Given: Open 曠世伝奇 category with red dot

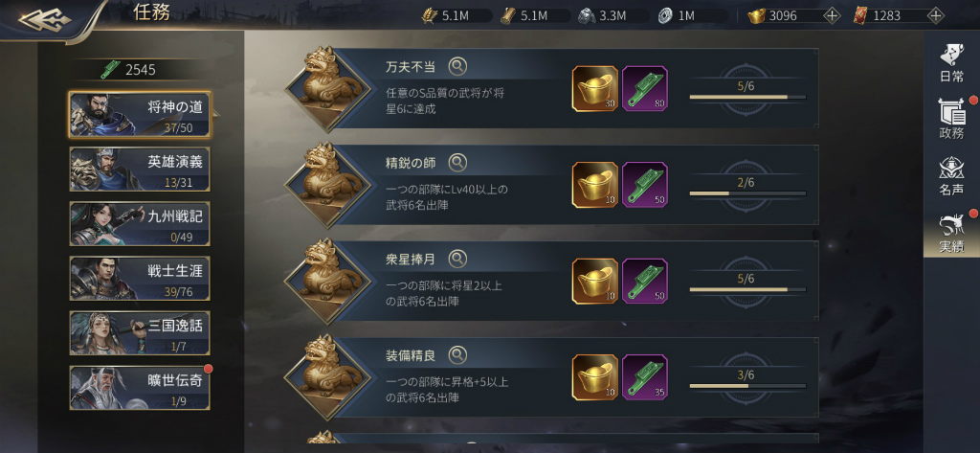Looking at the screenshot, I should [140, 388].
